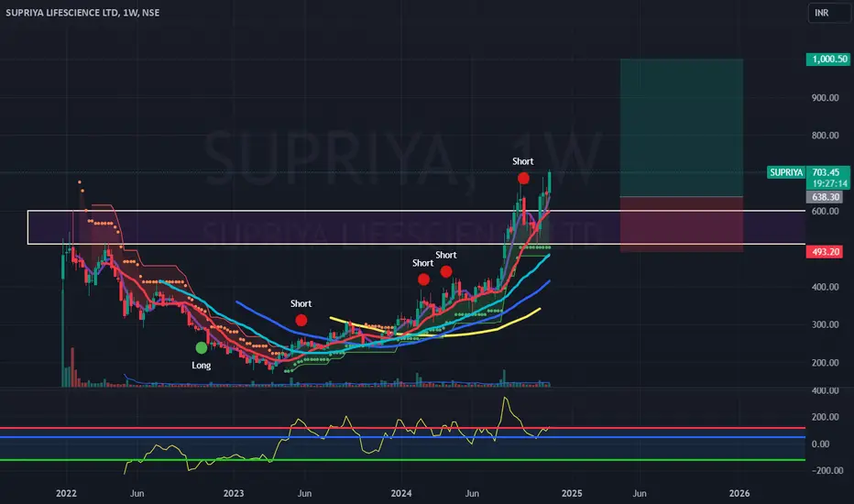Click the SUPRIYA symbol price tag
Image resolution: width=854 pixels, height=504 pixels.
pos(786,172)
